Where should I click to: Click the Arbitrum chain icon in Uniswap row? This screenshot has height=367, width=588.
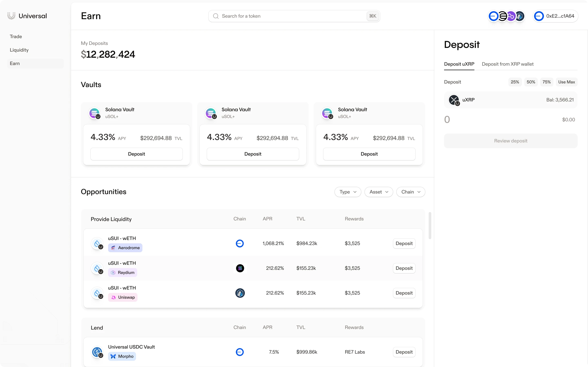(240, 293)
